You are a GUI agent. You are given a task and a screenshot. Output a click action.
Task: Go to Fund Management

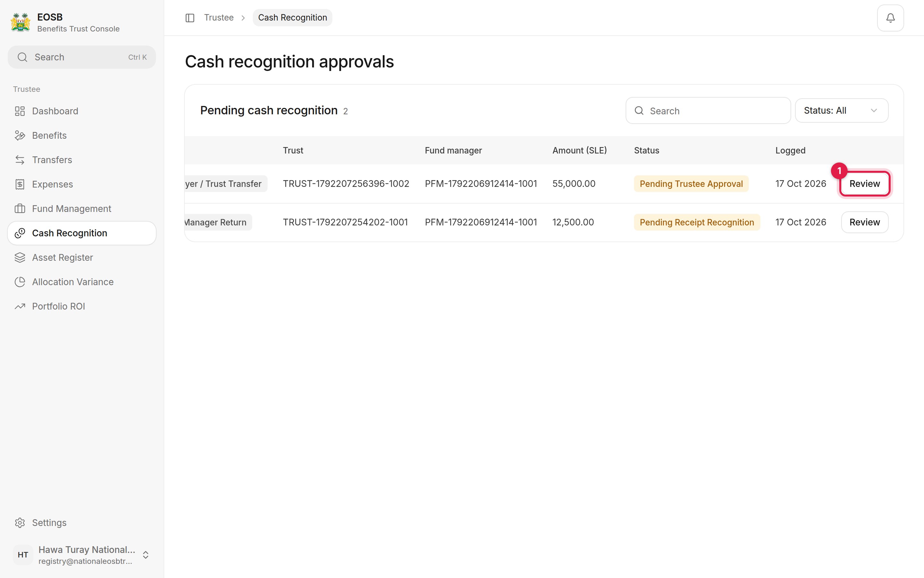pos(82,209)
